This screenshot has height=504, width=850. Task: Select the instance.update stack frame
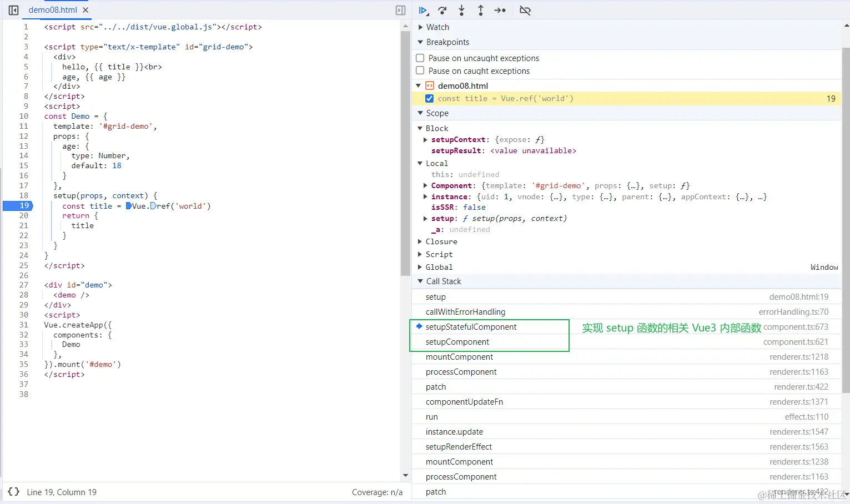tap(627, 432)
